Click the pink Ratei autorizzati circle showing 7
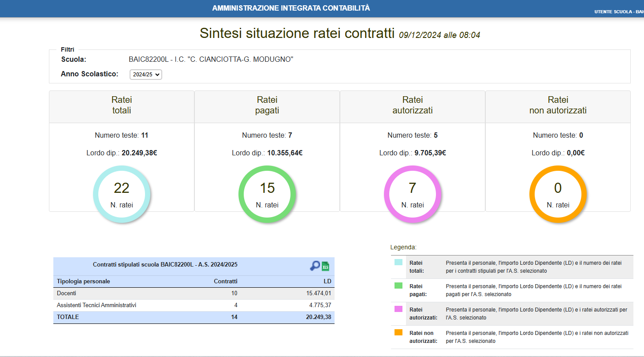 (x=412, y=194)
